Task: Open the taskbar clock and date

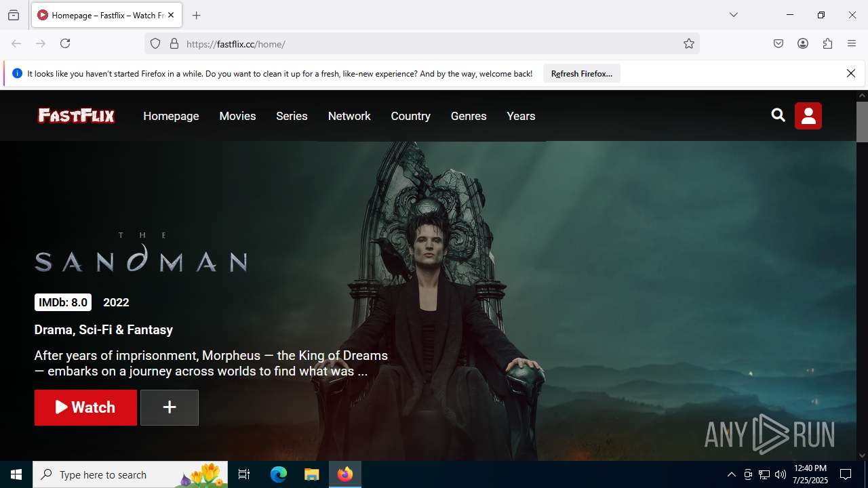Action: click(x=810, y=474)
